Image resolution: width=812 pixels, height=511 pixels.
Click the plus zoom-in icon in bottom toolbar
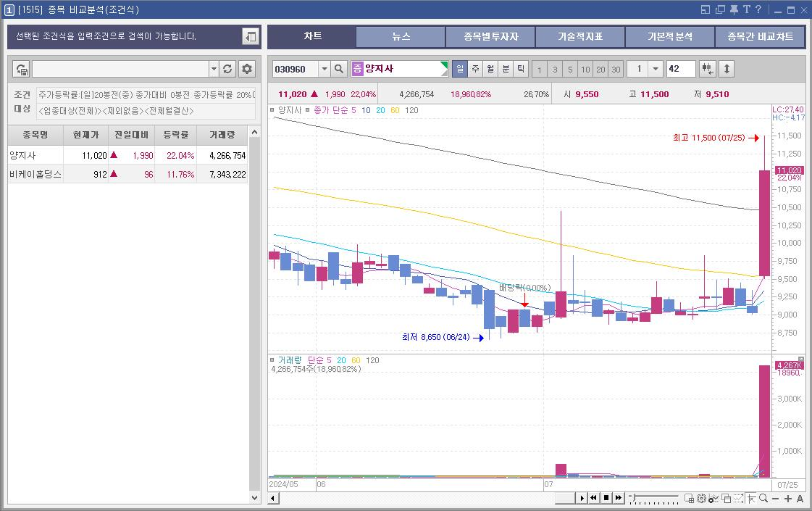[x=787, y=499]
